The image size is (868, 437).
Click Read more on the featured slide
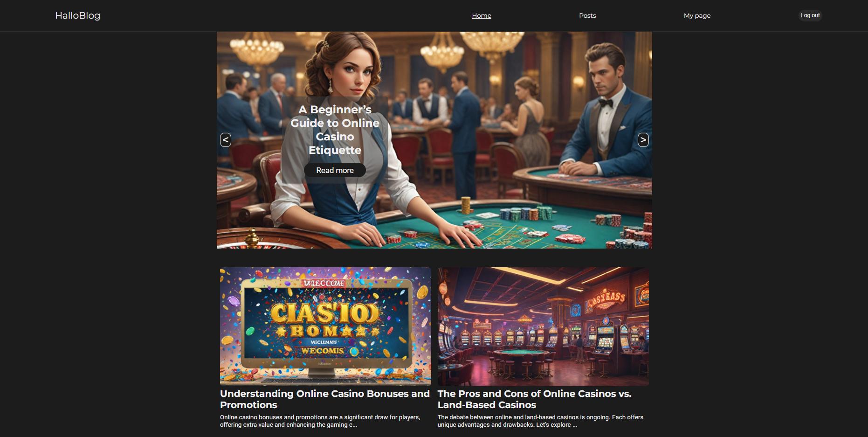pyautogui.click(x=335, y=170)
